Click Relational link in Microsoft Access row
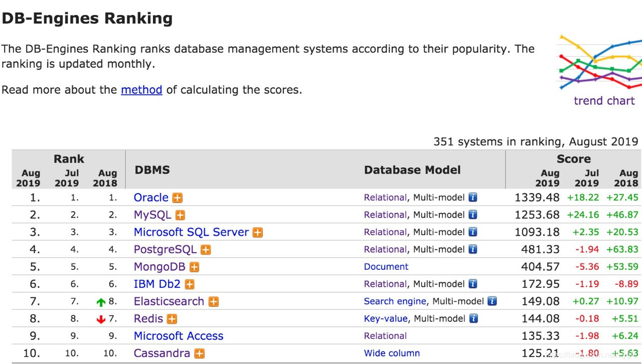 pyautogui.click(x=385, y=336)
